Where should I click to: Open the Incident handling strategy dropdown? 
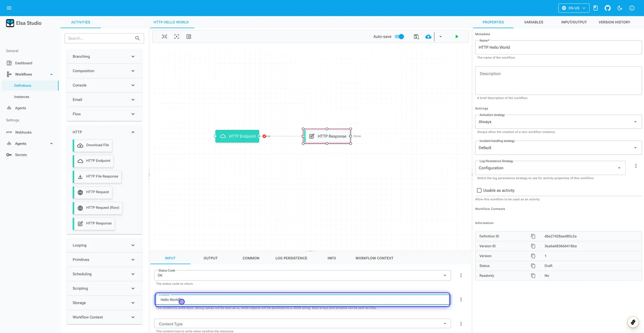click(x=558, y=148)
